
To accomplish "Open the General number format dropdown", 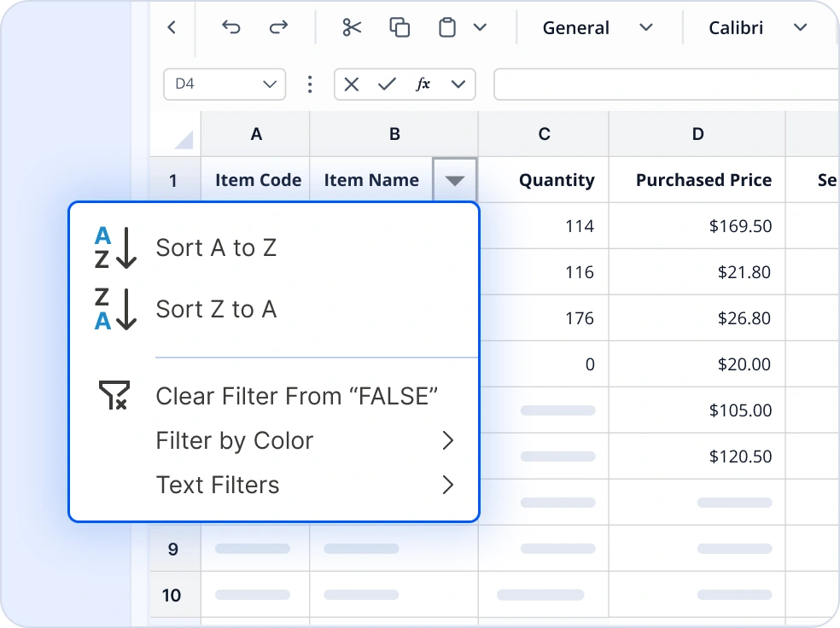I will (645, 26).
